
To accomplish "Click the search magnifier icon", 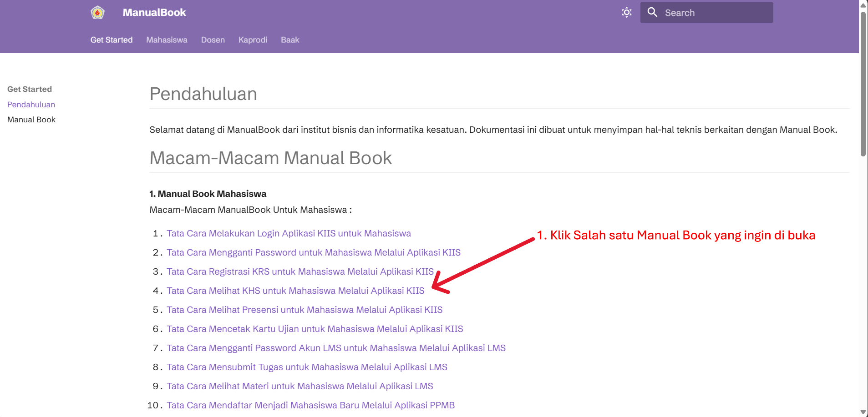I will point(652,13).
